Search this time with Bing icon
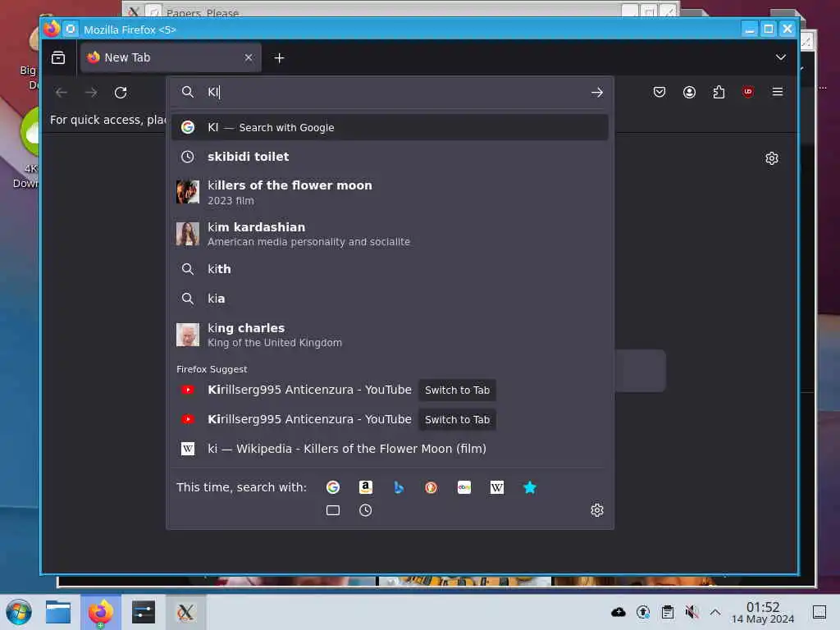840x630 pixels. click(x=398, y=487)
